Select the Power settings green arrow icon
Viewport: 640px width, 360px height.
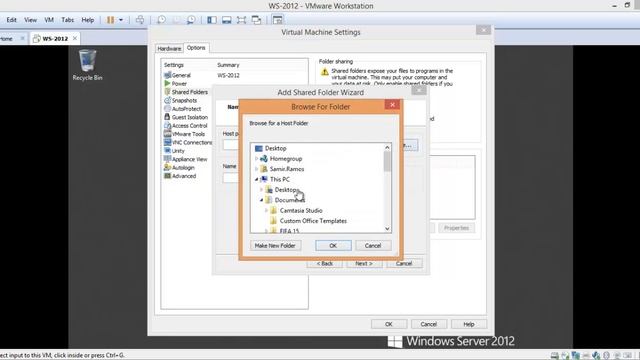coord(167,83)
